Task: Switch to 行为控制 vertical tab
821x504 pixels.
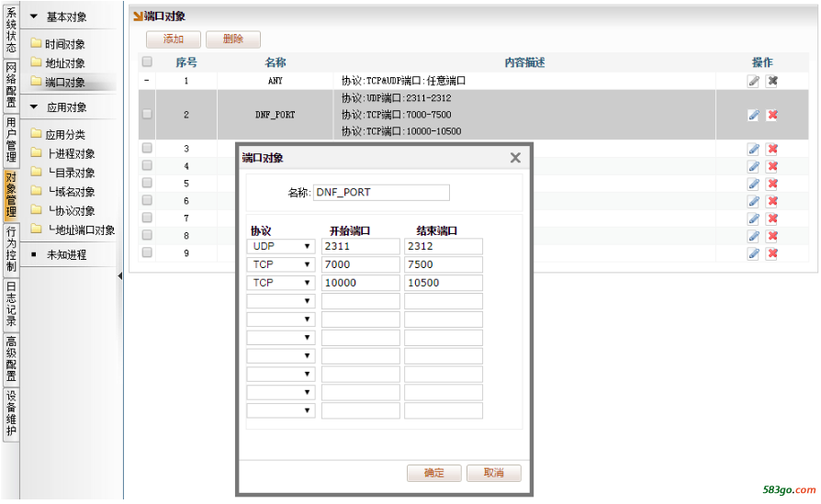Action: [11, 249]
